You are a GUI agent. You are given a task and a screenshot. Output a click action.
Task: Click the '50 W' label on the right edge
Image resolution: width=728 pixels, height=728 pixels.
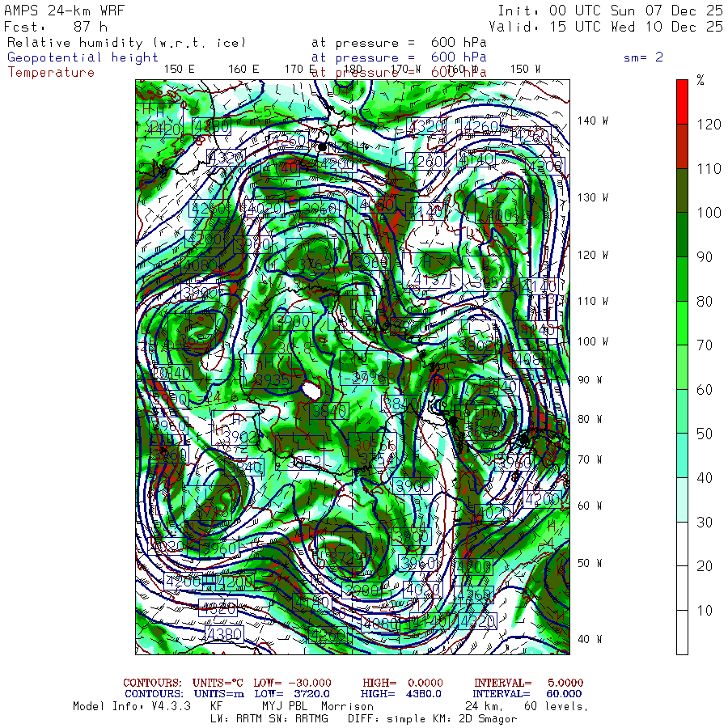tap(590, 563)
